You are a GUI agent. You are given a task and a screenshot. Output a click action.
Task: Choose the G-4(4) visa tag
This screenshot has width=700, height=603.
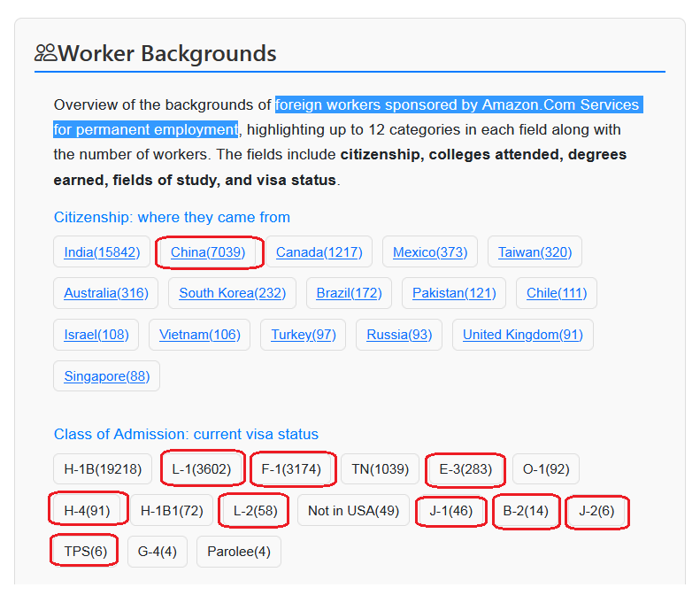pyautogui.click(x=158, y=552)
